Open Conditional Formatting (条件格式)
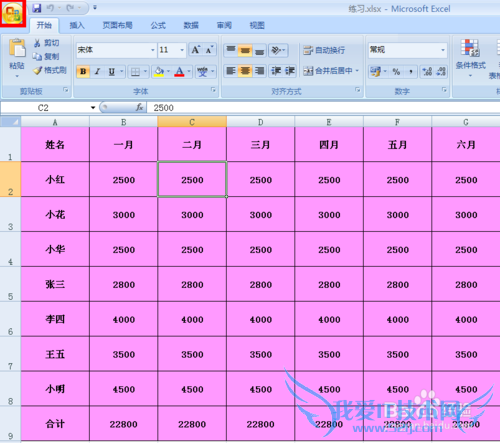 [470, 57]
